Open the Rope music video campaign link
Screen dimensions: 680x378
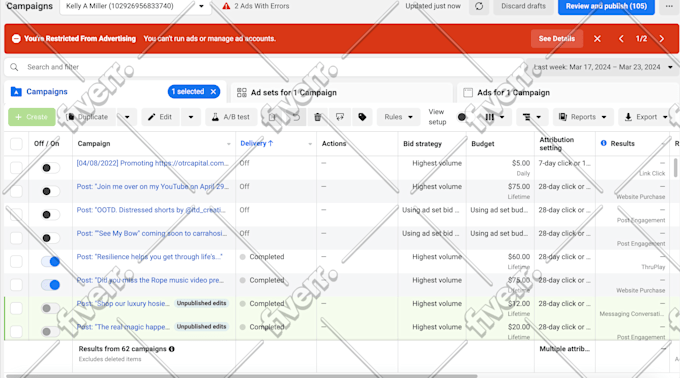pyautogui.click(x=150, y=280)
